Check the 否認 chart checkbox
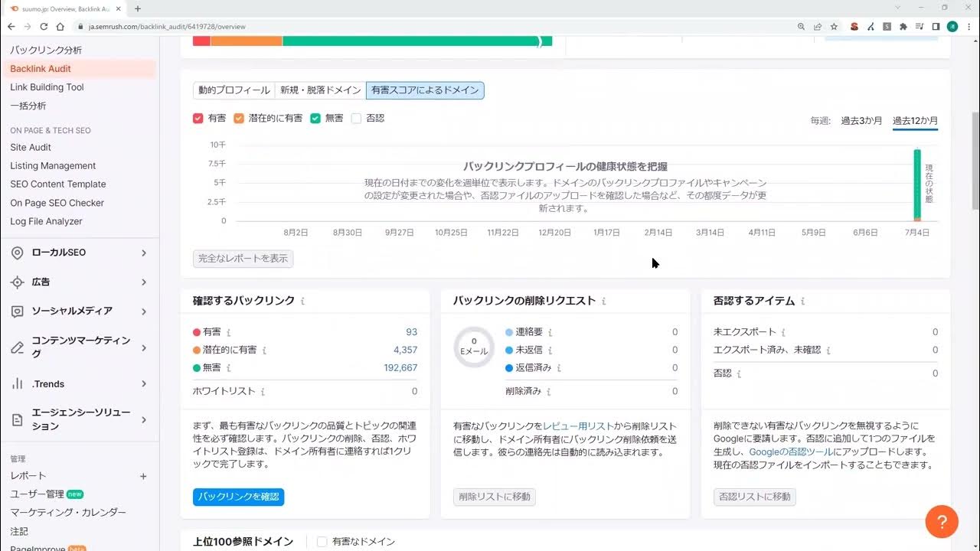 coord(356,119)
